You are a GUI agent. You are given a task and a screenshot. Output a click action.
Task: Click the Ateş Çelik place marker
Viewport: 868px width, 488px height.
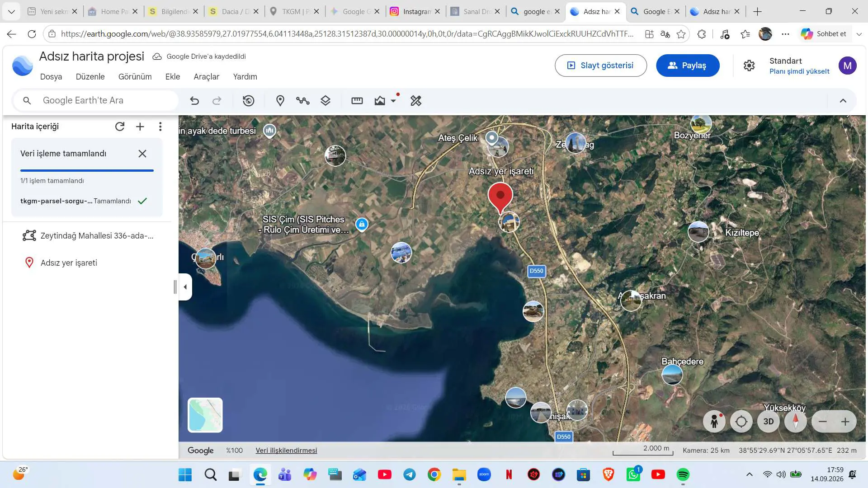491,137
